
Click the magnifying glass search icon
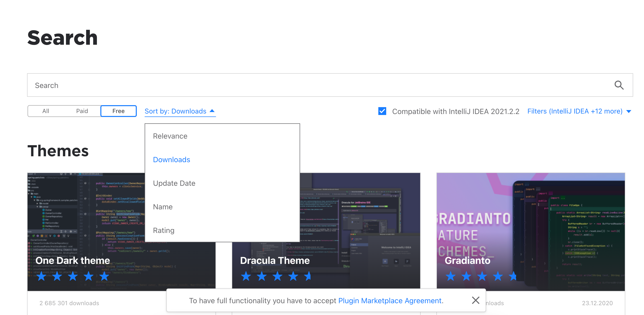click(x=619, y=85)
